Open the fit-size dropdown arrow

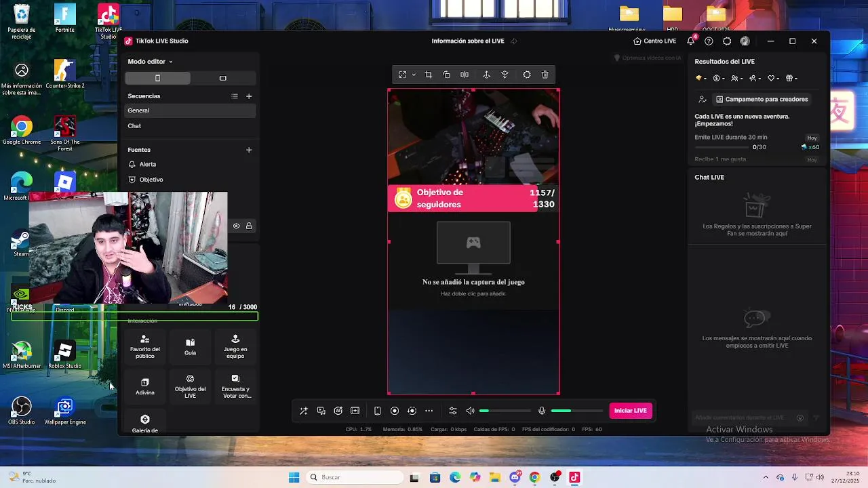pos(414,75)
